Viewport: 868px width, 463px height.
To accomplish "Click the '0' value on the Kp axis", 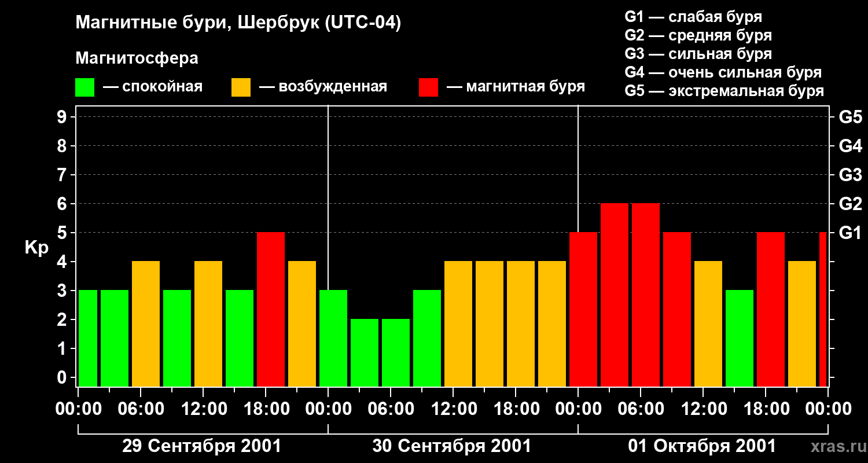I will pos(62,378).
